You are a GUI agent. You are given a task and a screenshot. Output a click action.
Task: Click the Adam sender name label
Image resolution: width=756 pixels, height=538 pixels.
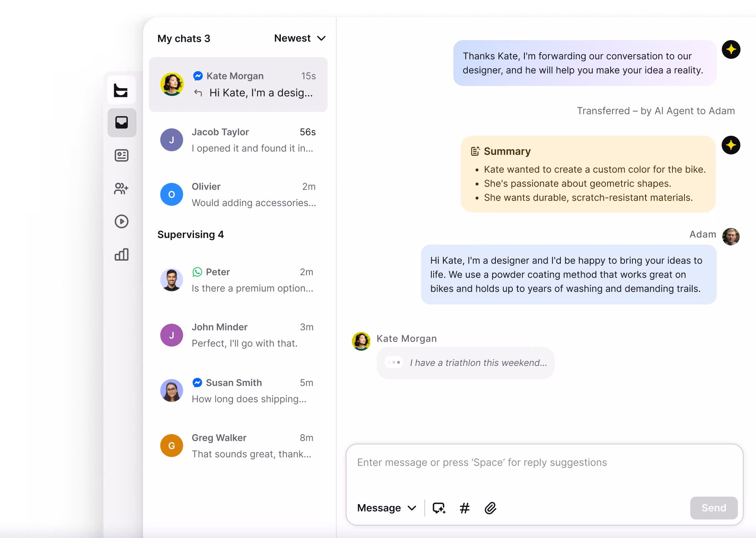(703, 234)
